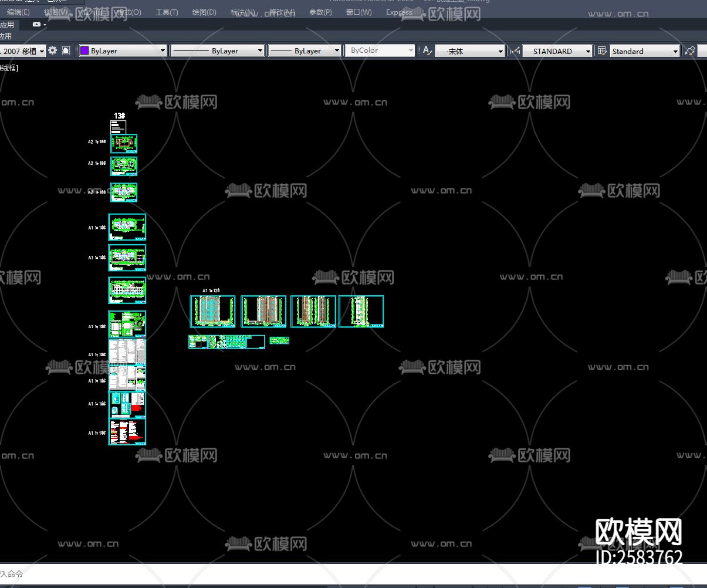Click the purple layer color swatch
Screen dimensions: 707x588
(x=84, y=51)
